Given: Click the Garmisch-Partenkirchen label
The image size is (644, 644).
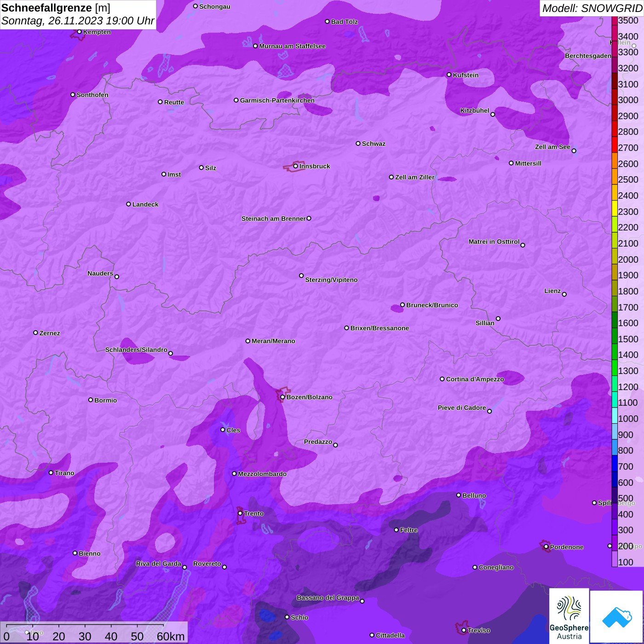Looking at the screenshot, I should click(277, 100).
